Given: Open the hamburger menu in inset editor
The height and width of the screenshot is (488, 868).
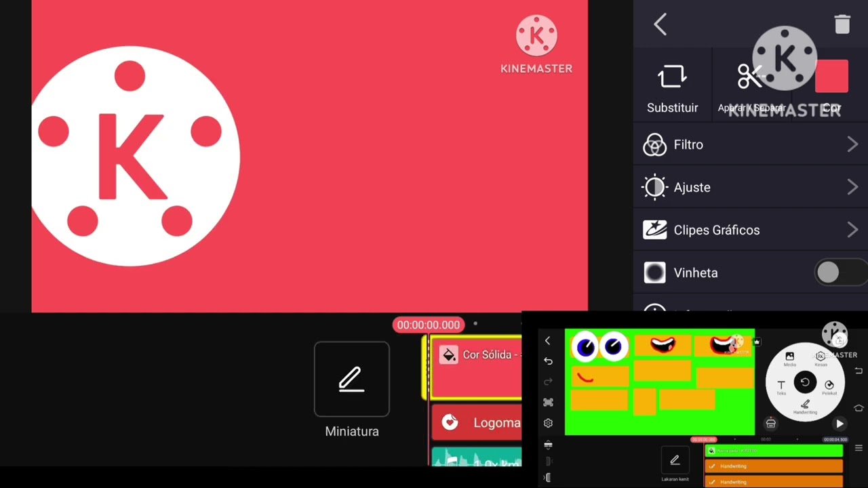Looking at the screenshot, I should click(859, 448).
